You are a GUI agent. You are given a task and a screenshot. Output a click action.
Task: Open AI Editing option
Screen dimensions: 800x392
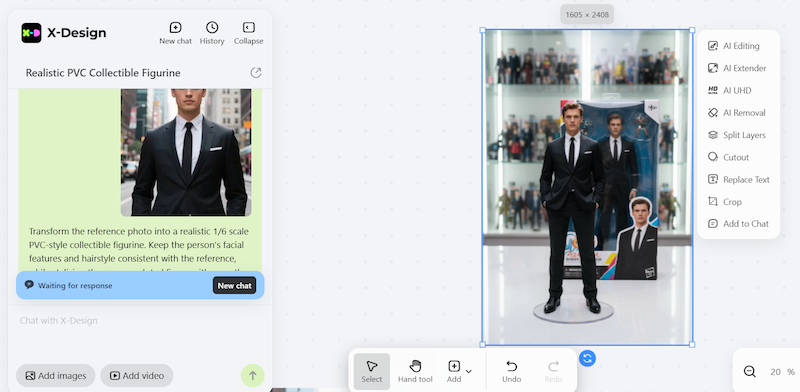tap(734, 46)
